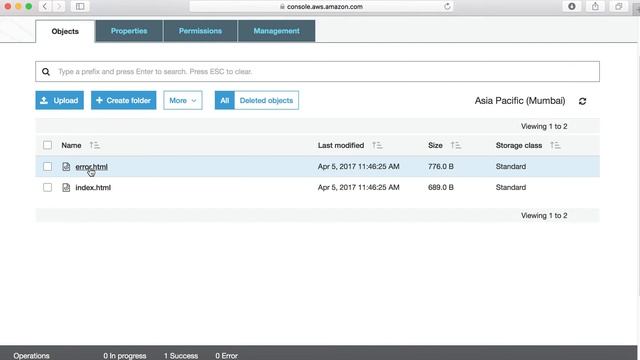Switch to the Properties tab
Viewport: 640px width, 360px height.
coord(129,31)
